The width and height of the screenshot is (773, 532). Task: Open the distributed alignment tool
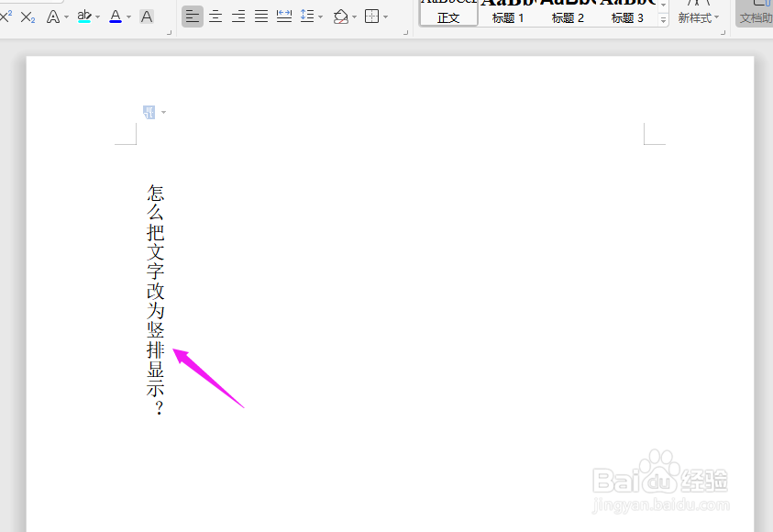(x=284, y=16)
